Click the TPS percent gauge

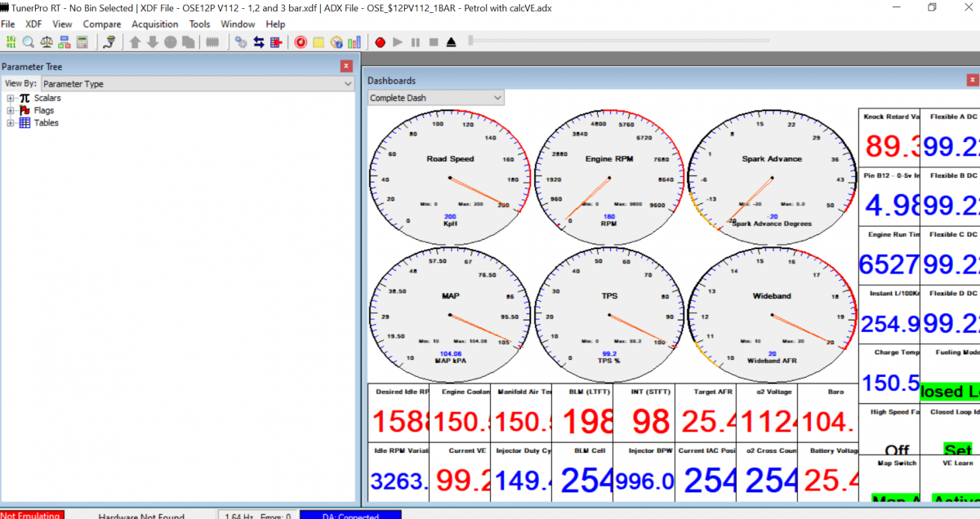(608, 313)
